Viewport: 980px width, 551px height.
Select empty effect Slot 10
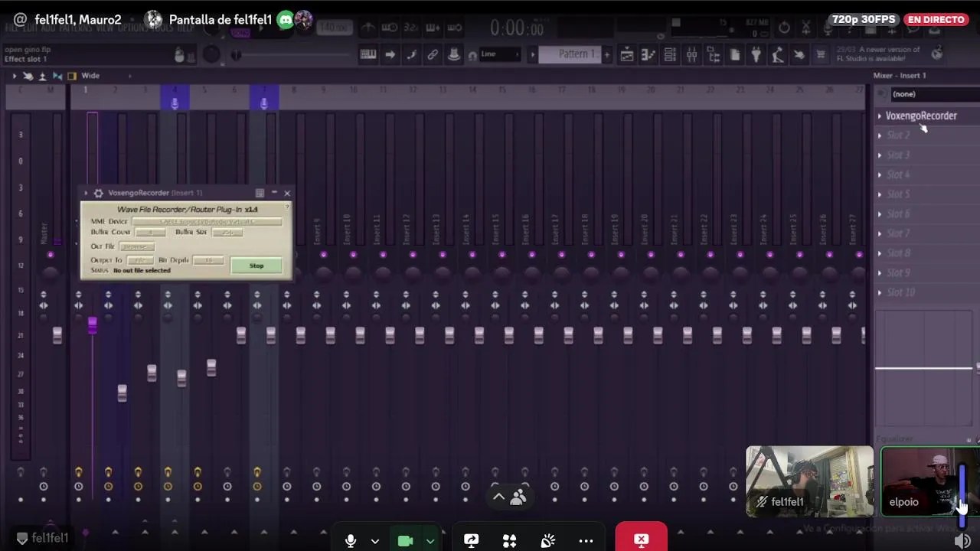coord(901,292)
